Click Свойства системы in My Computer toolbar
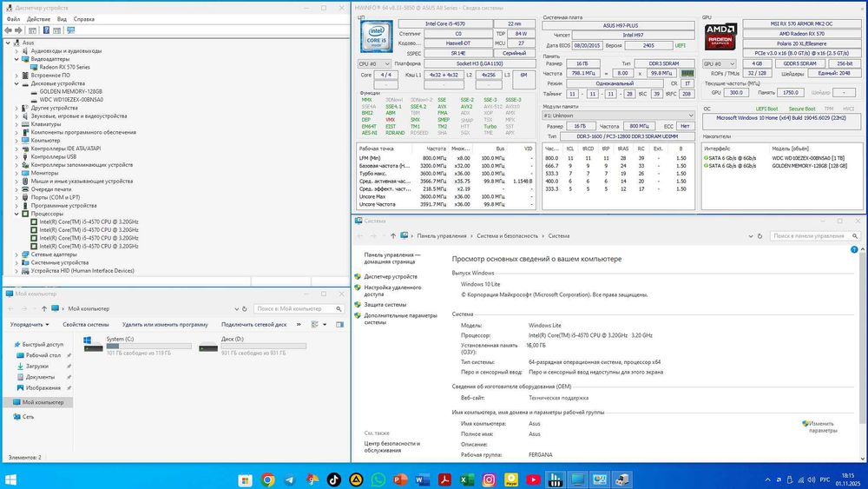The image size is (868, 489). (x=86, y=325)
